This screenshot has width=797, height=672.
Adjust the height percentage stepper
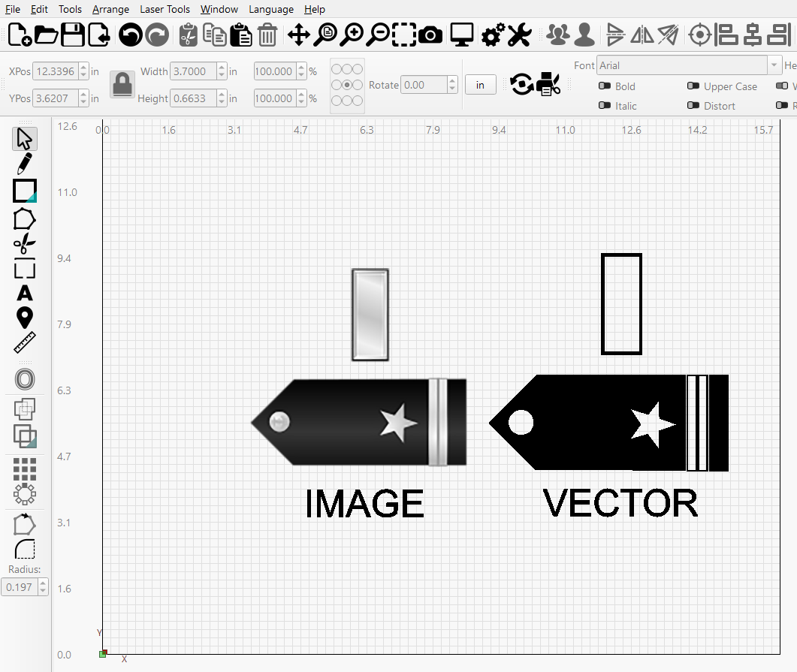pos(301,98)
